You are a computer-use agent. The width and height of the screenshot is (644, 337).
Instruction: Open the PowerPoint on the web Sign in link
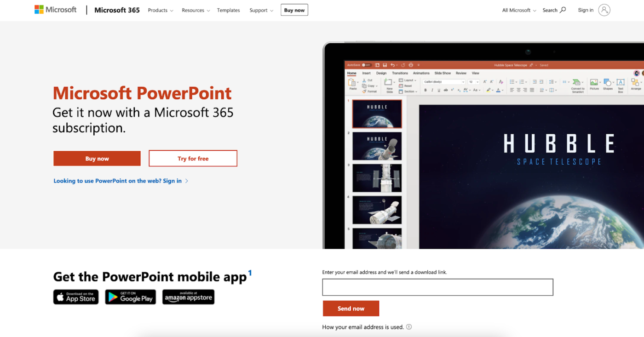tap(121, 181)
